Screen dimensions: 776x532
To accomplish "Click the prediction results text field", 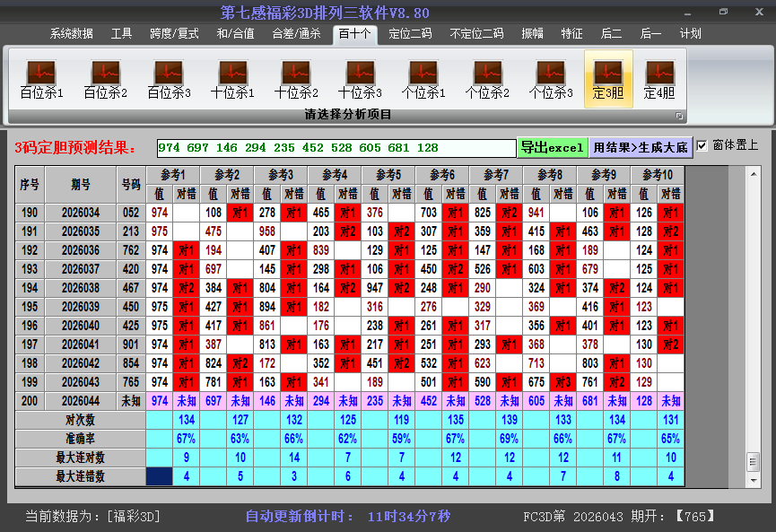I will pos(336,147).
